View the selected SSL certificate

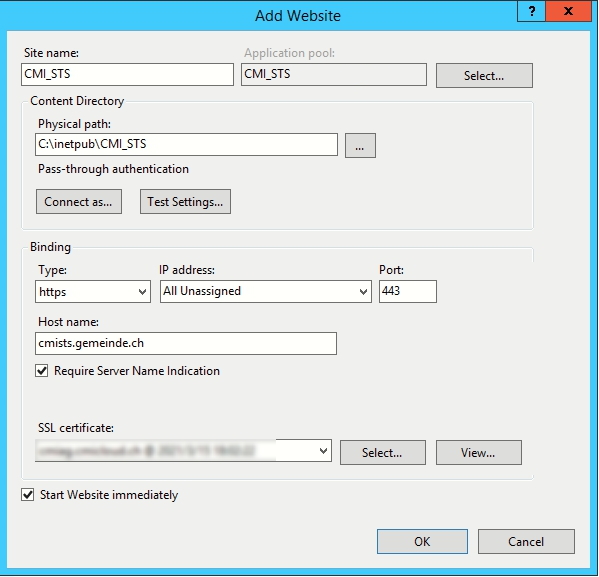(479, 452)
